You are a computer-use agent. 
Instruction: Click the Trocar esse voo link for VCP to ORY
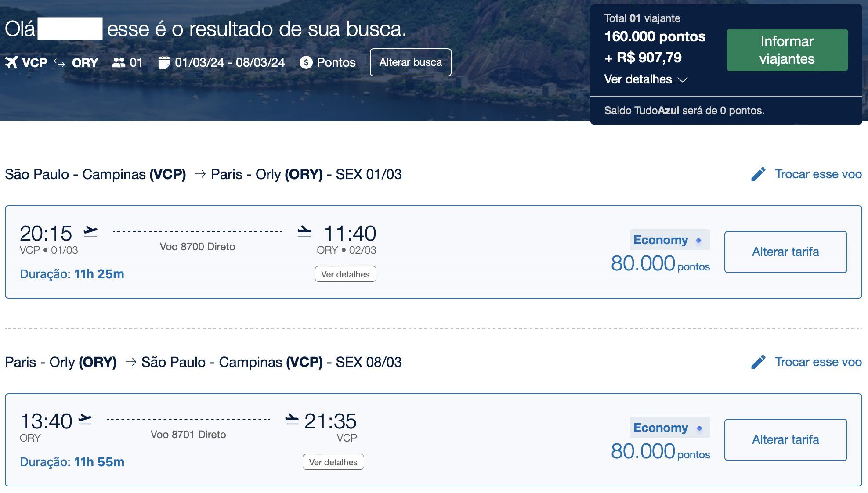[x=818, y=174]
